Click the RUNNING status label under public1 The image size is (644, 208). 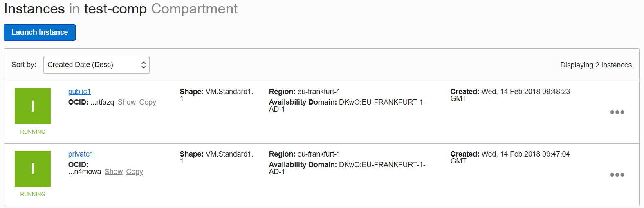click(33, 132)
